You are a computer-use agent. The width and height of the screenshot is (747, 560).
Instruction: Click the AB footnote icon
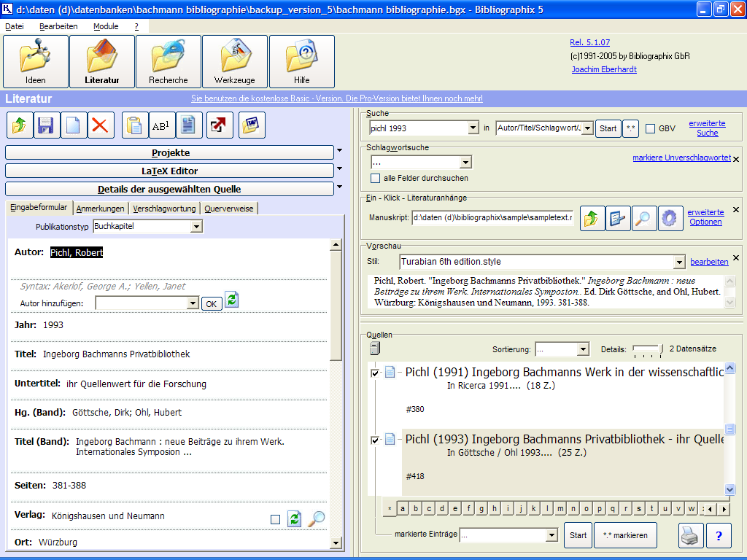click(x=161, y=125)
